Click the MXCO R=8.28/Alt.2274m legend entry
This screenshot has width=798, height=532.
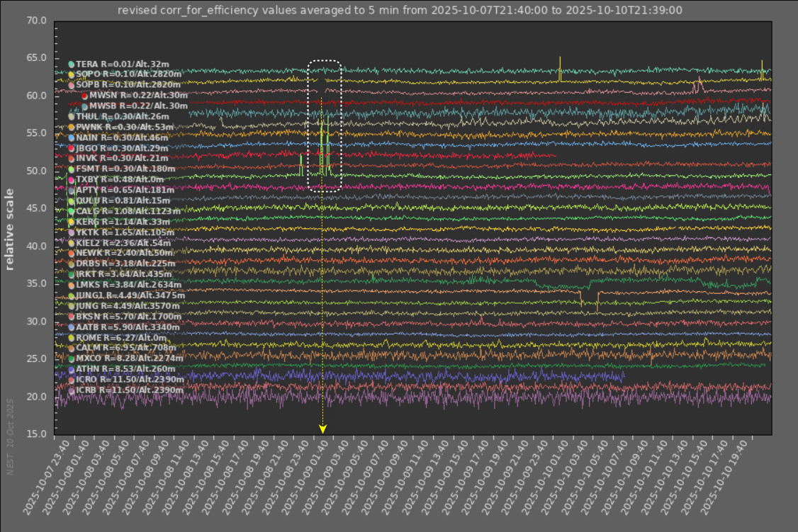[129, 358]
